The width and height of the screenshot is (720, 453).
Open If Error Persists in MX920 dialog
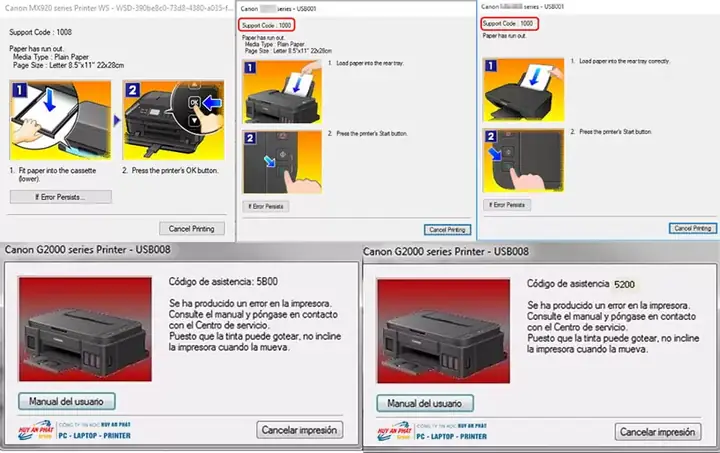[61, 197]
